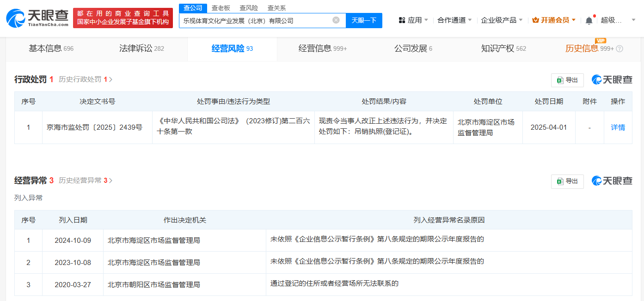Switch to the 法律诉讼 tab

pos(141,48)
